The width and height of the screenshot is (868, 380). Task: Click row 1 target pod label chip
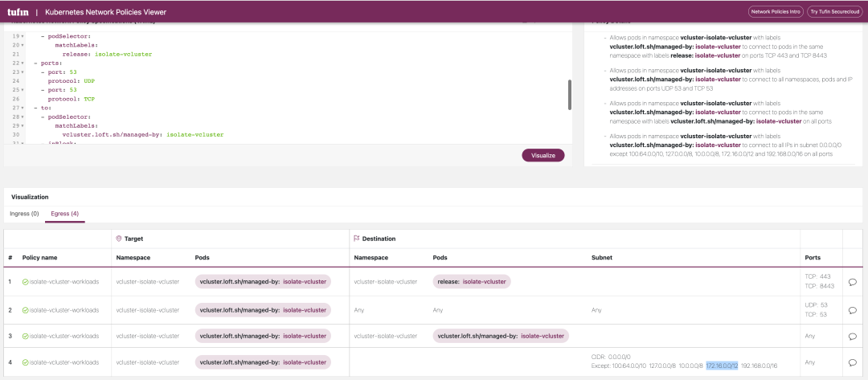coord(263,281)
